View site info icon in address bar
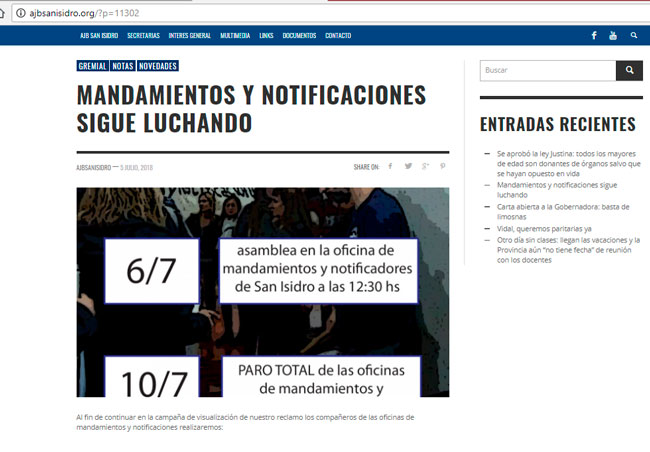650x452 pixels. point(21,13)
